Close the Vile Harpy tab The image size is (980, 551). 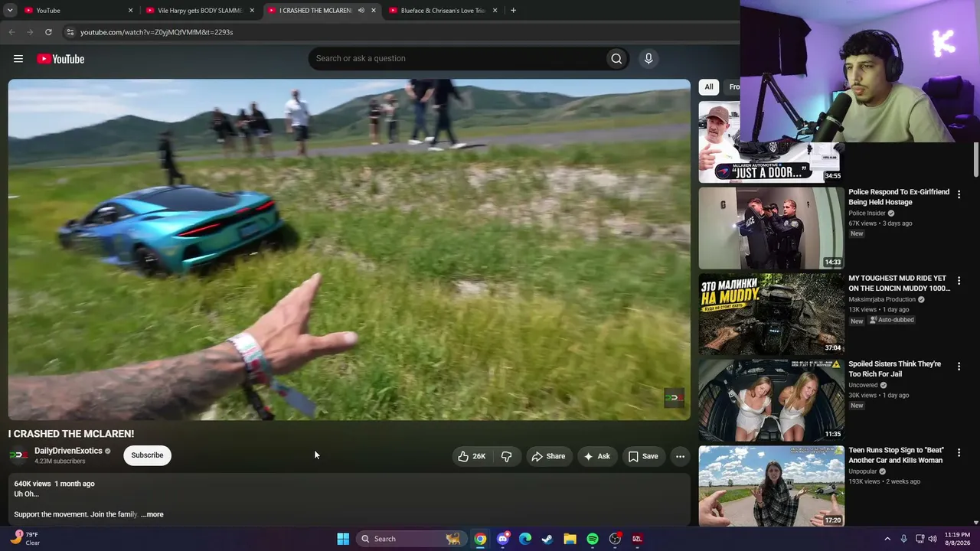click(x=252, y=11)
